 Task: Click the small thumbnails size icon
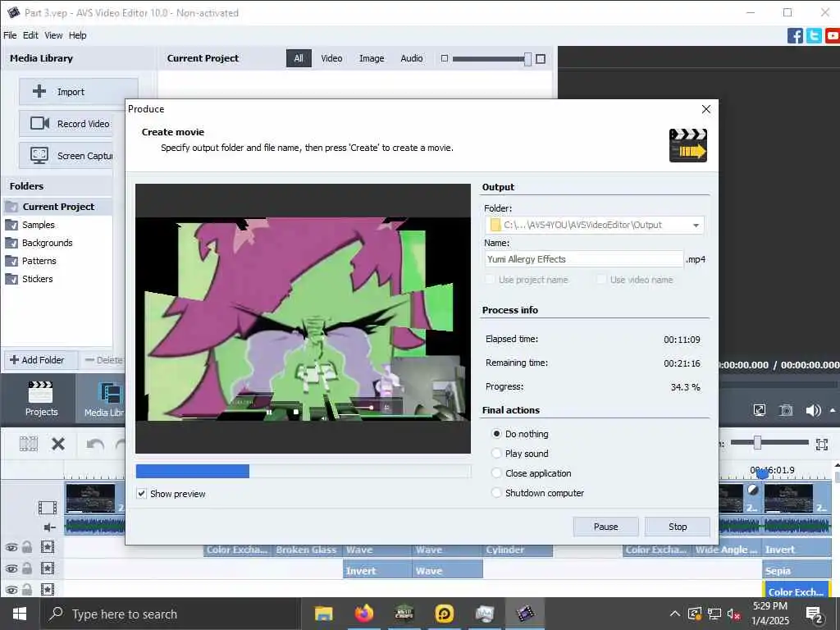click(x=444, y=58)
